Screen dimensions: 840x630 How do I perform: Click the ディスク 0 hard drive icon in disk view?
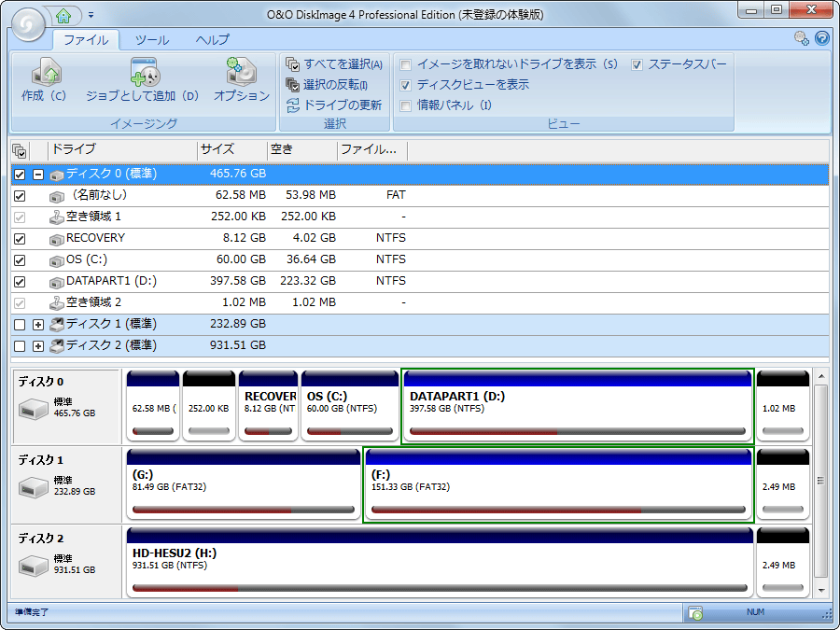tap(34, 410)
